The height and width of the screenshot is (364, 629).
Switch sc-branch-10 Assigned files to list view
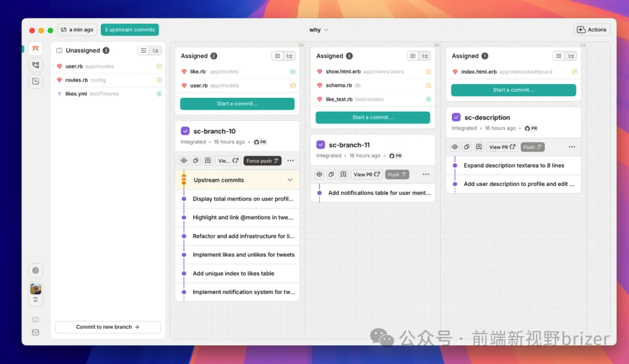277,56
